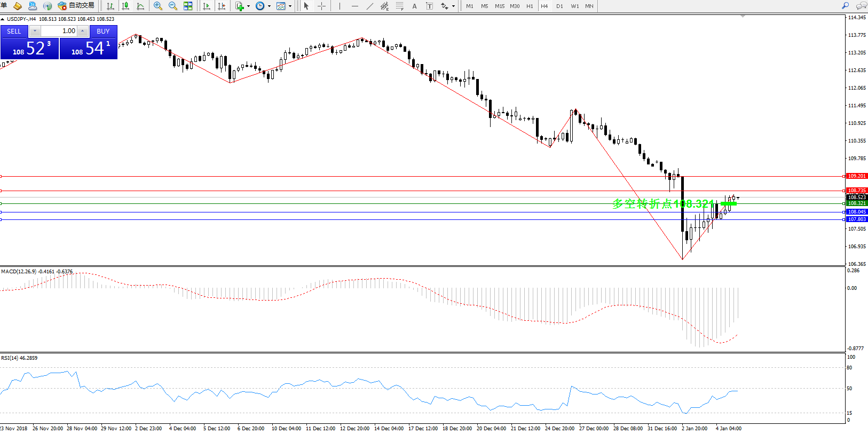Image resolution: width=868 pixels, height=434 pixels.
Task: Expand the chart templates dropdown
Action: click(290, 6)
